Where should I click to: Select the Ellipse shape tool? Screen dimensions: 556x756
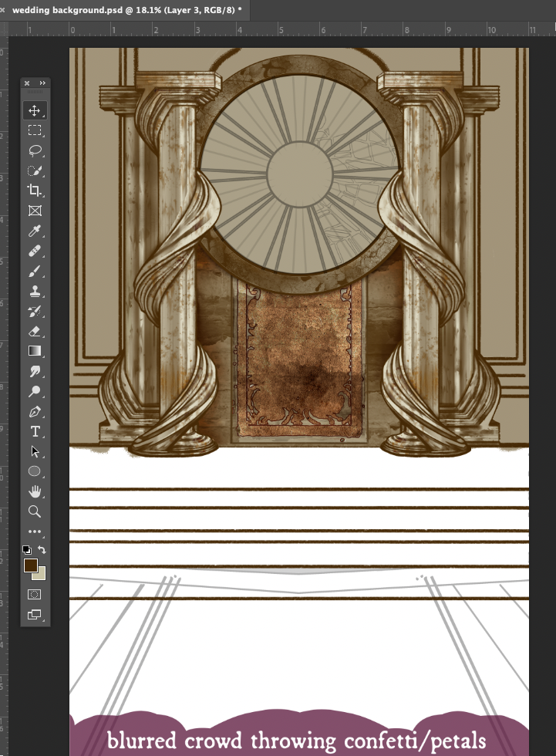pyautogui.click(x=35, y=471)
